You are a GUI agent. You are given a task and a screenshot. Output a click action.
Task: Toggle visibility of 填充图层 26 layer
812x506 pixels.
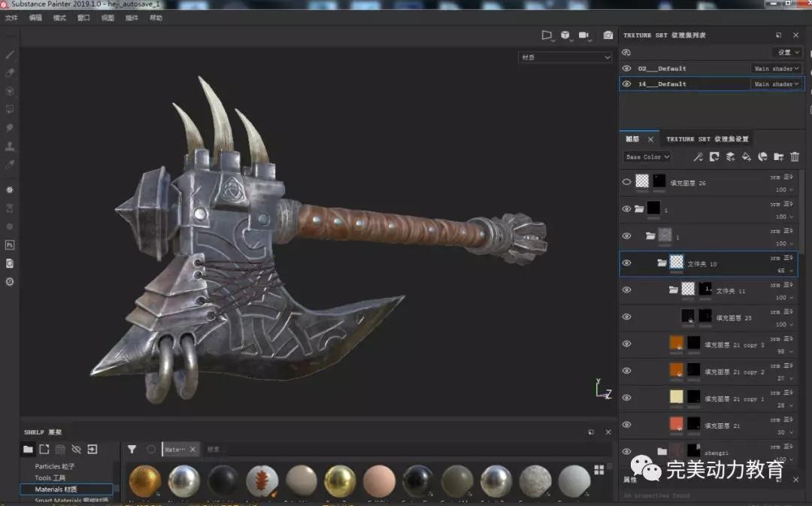pos(626,182)
